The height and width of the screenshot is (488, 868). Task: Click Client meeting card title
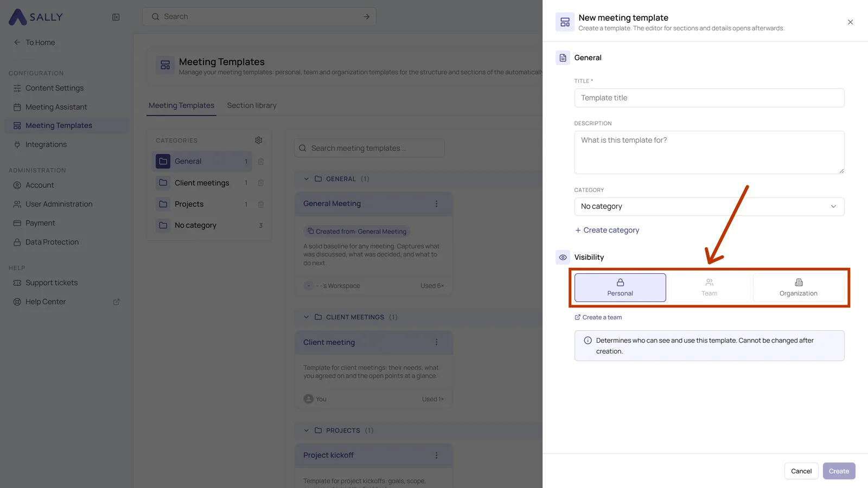(x=329, y=342)
